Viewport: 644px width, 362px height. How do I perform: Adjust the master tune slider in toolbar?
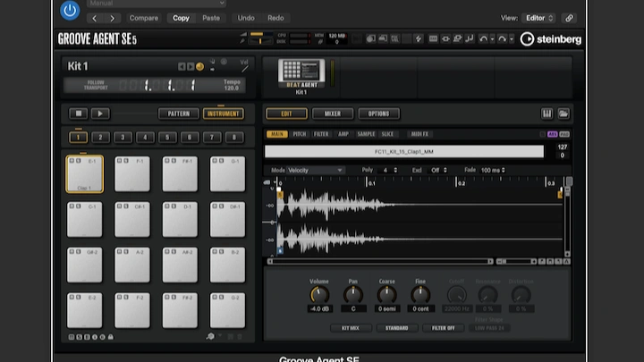coord(261,41)
